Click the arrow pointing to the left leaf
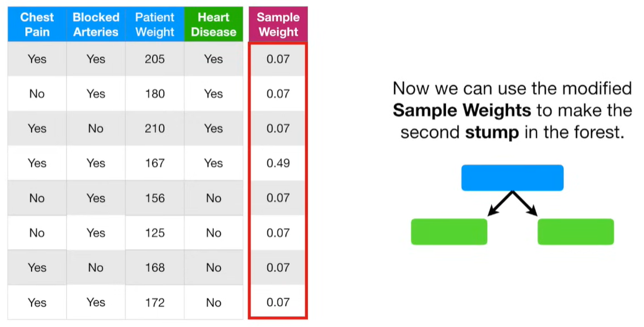 [499, 204]
